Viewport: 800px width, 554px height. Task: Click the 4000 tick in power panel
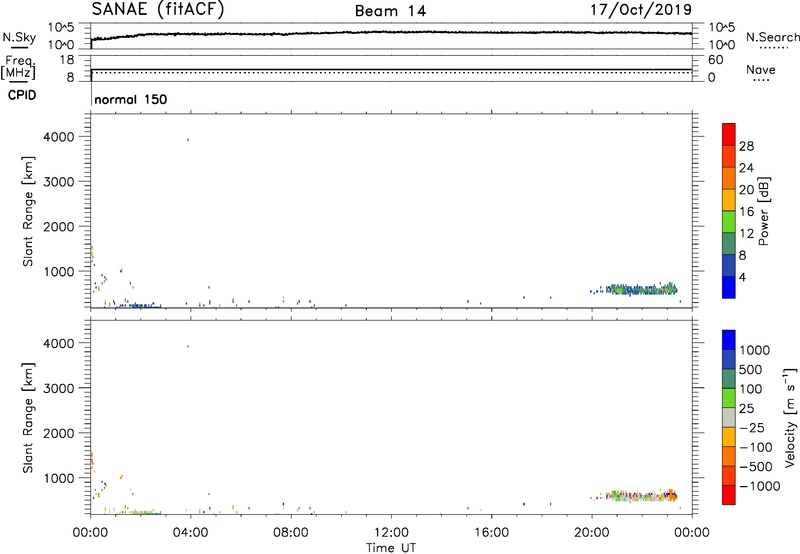[x=59, y=137]
